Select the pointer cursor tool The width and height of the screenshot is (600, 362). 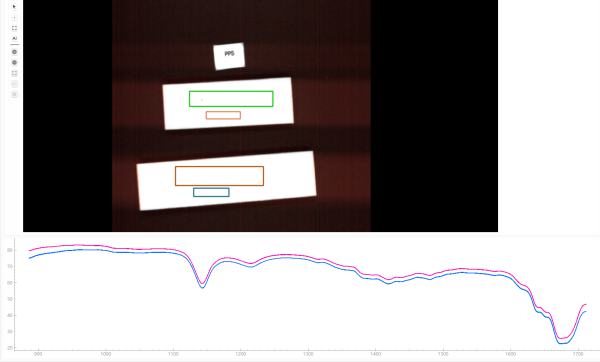pos(14,7)
